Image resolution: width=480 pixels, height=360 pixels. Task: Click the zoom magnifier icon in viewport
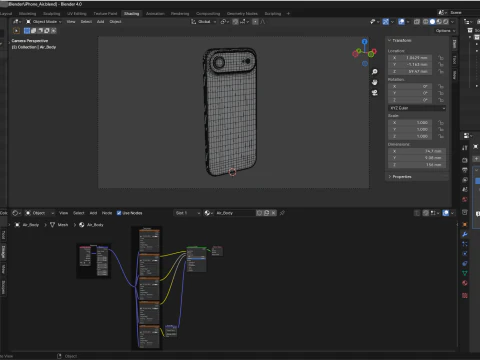coord(375,72)
